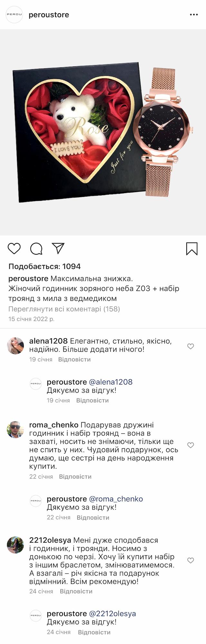Like alena1208's comment
The width and height of the screenshot is (206, 644).
pyautogui.click(x=191, y=346)
